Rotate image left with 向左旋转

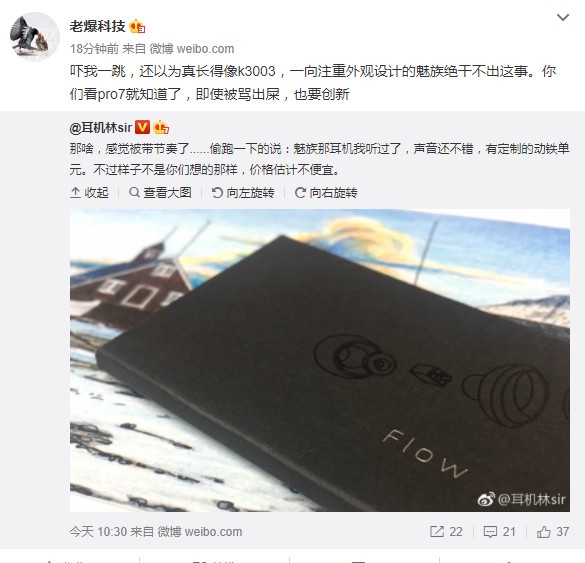[243, 193]
